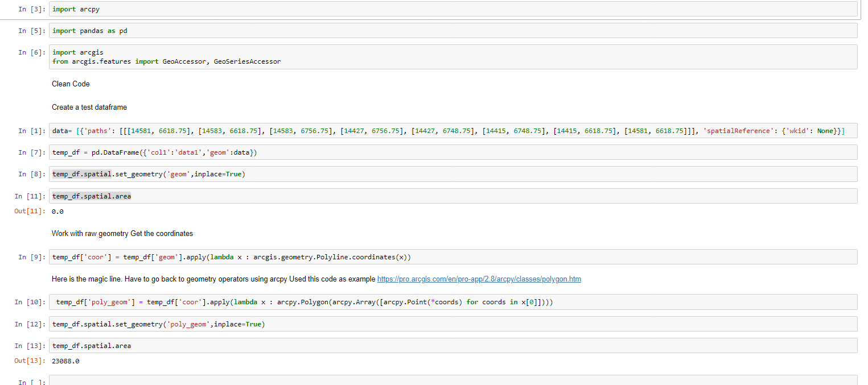The image size is (868, 385).
Task: Open the pro.arcgis.com polygon documentation link
Action: click(x=479, y=279)
